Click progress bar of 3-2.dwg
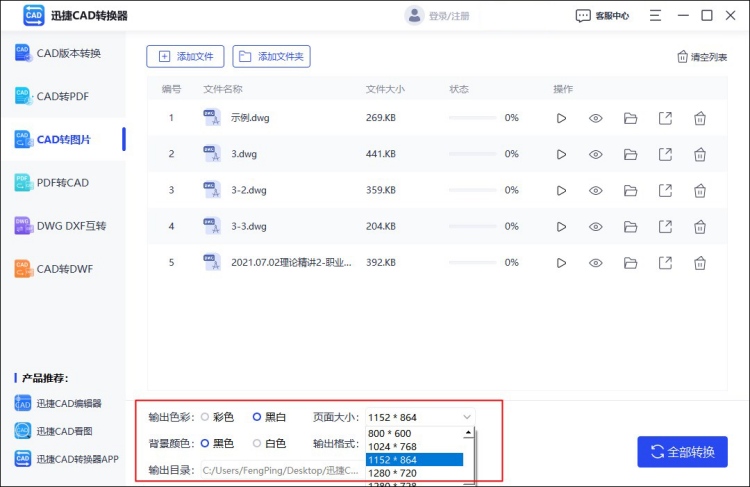 click(473, 190)
